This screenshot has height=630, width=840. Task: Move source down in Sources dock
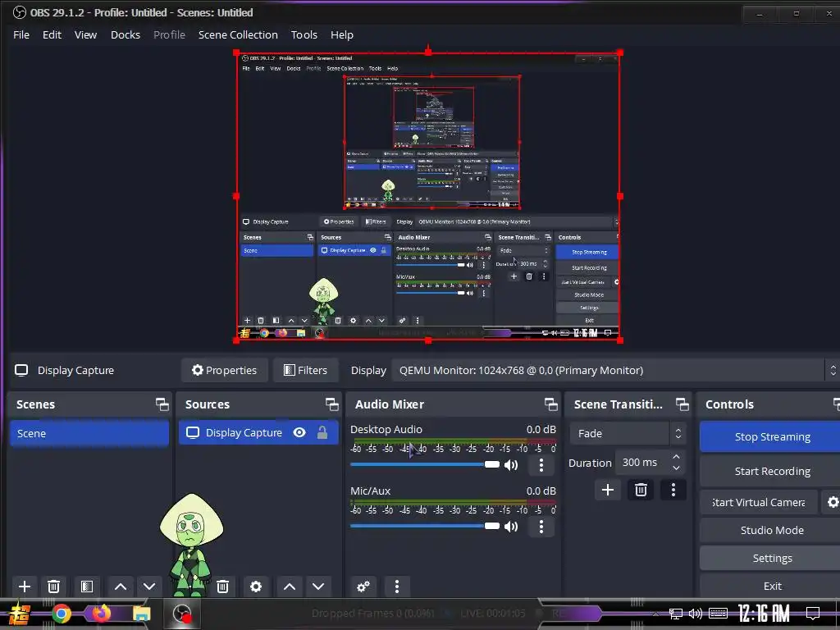318,586
